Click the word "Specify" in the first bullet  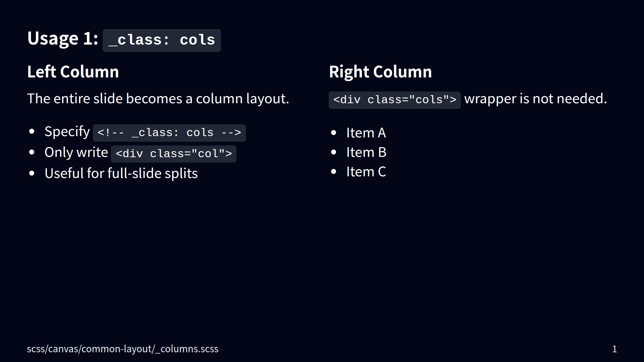67,132
